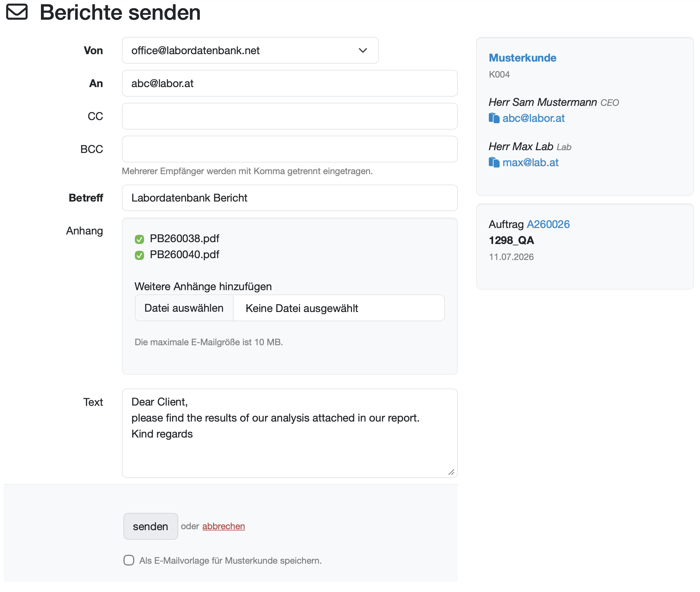Open the Von sender dropdown

click(250, 50)
